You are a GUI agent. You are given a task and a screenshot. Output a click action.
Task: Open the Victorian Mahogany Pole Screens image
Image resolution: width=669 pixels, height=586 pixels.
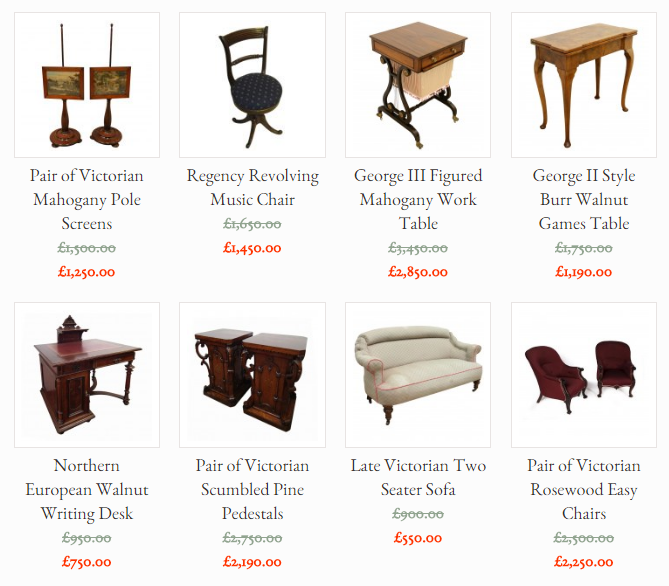pos(87,85)
